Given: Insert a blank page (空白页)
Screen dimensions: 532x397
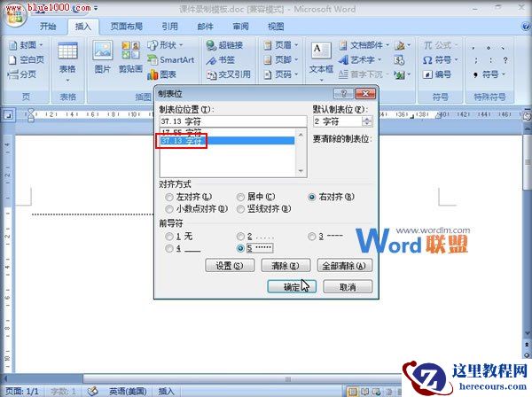Looking at the screenshot, I should tap(26, 59).
